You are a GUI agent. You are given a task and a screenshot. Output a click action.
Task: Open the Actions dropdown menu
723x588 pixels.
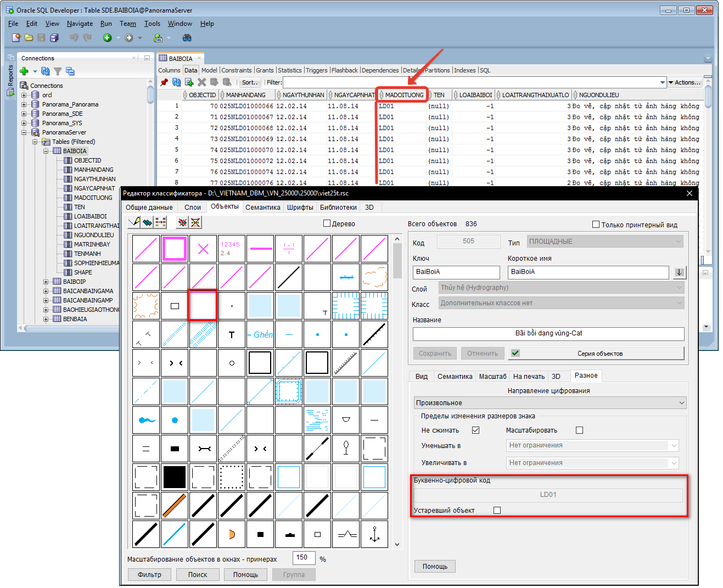[x=684, y=82]
